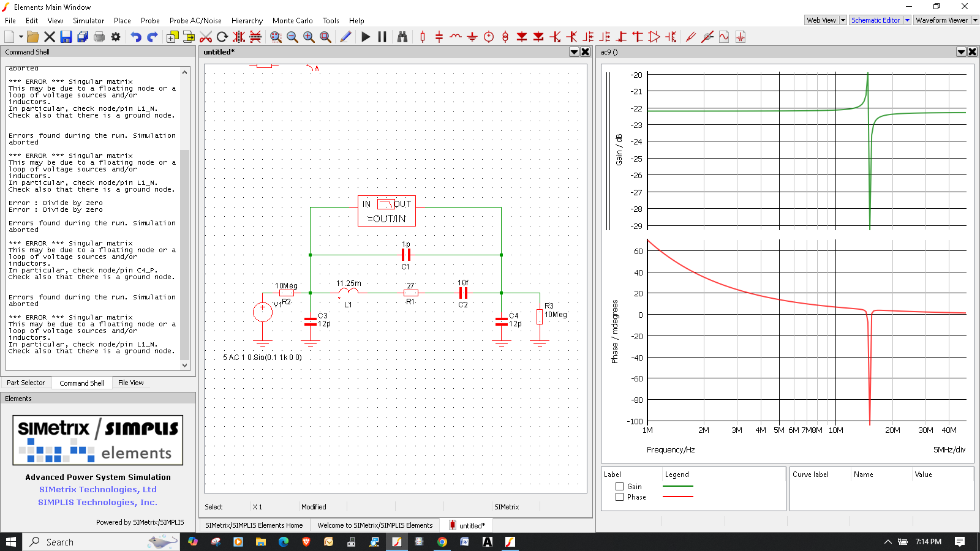Print the schematic using the printer icon

point(99,37)
